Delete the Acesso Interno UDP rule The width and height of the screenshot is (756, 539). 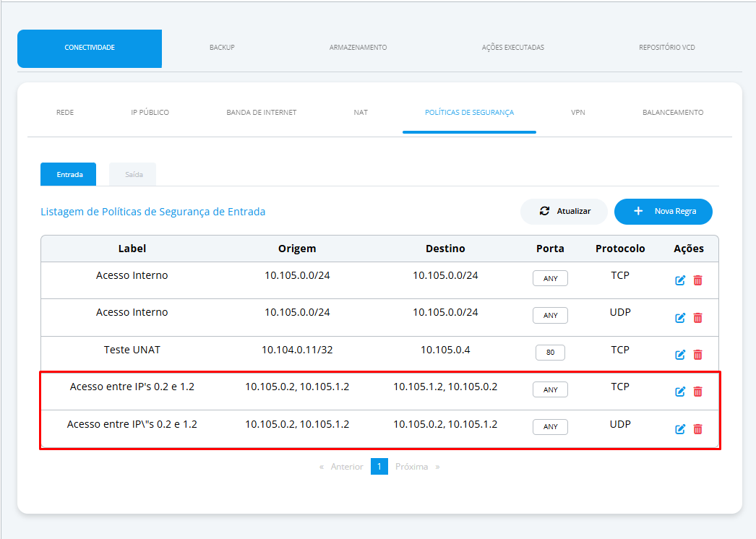pyautogui.click(x=697, y=318)
